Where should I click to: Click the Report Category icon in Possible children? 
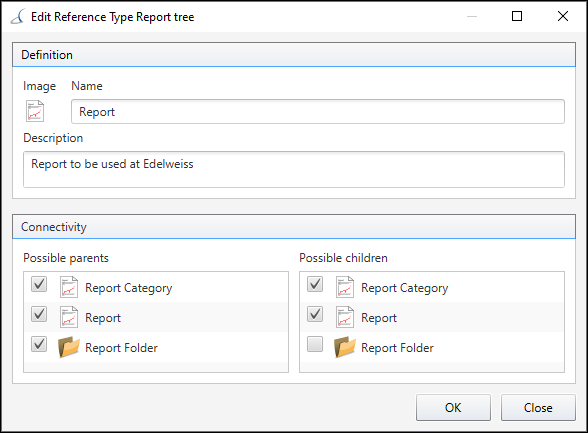click(345, 287)
